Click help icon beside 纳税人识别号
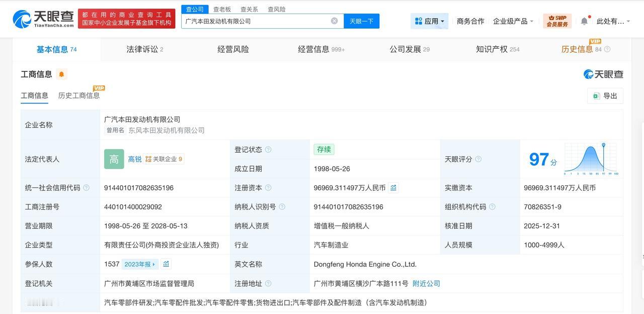This screenshot has height=314, width=644. tap(282, 207)
